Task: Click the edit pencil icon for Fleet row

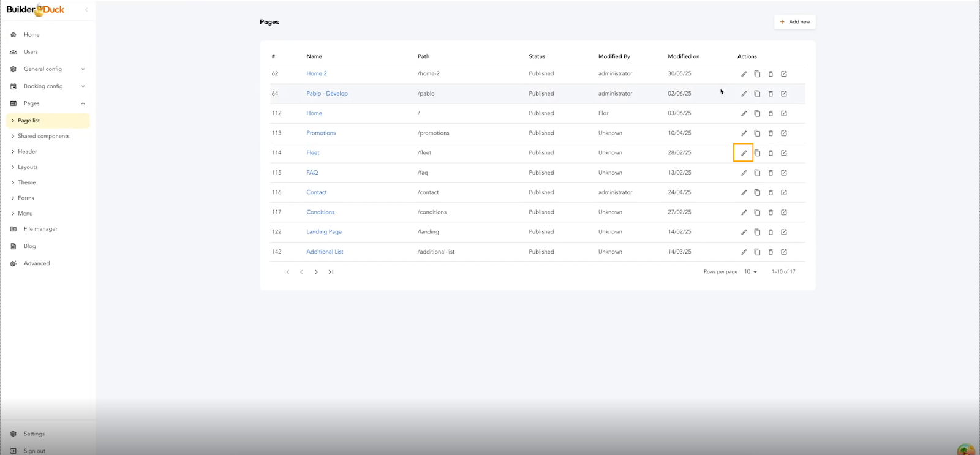Action: pyautogui.click(x=744, y=153)
